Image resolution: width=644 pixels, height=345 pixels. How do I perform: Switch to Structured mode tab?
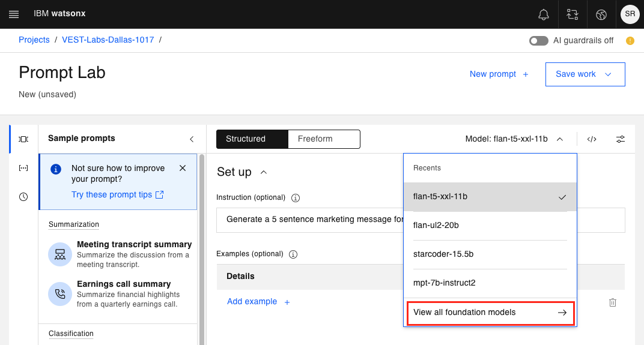click(252, 139)
